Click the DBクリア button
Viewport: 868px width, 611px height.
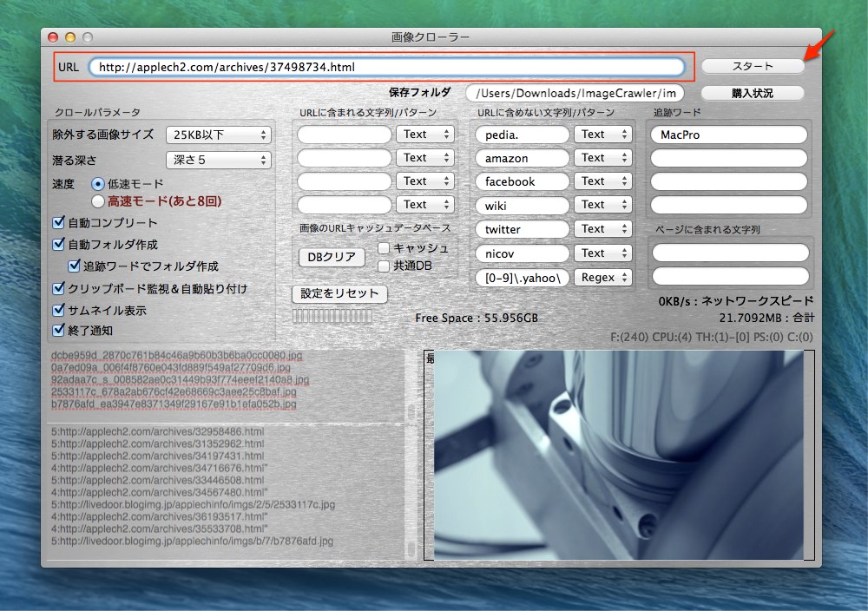pyautogui.click(x=332, y=258)
